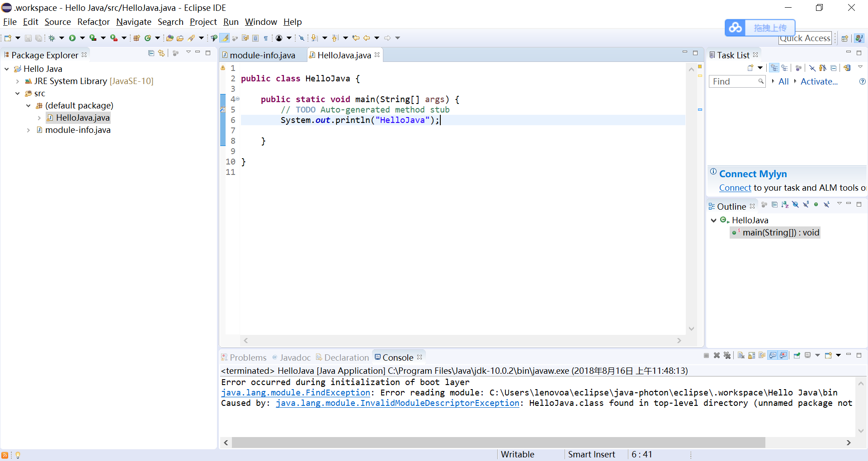Click the cloud upload floating icon
The width and height of the screenshot is (868, 461).
[x=735, y=28]
